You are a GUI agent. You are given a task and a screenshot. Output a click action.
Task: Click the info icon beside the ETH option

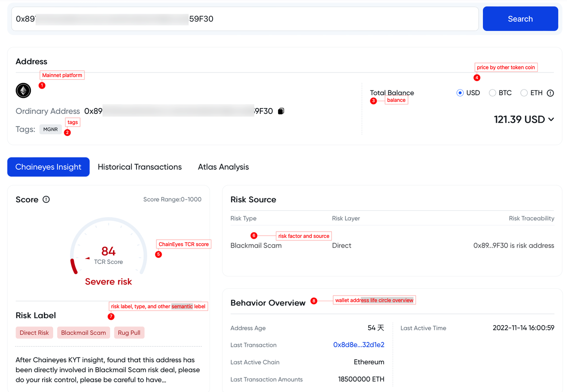550,93
